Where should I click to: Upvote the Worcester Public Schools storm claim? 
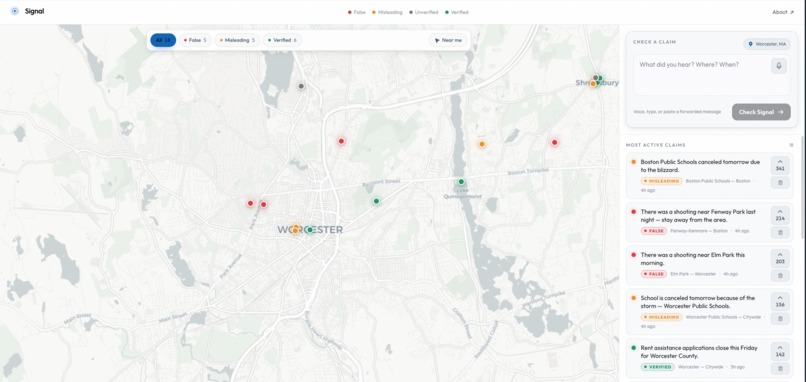pos(780,301)
